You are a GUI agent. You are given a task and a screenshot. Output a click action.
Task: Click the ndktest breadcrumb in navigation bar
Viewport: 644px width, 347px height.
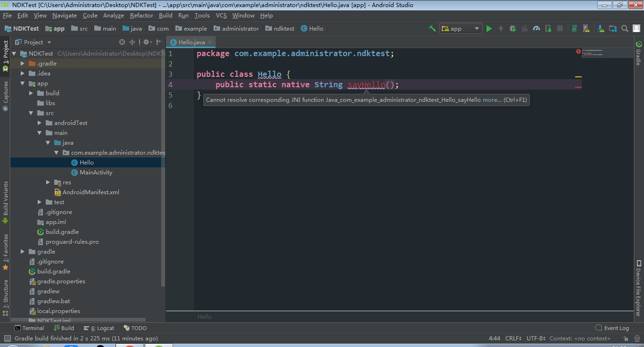[x=281, y=28]
